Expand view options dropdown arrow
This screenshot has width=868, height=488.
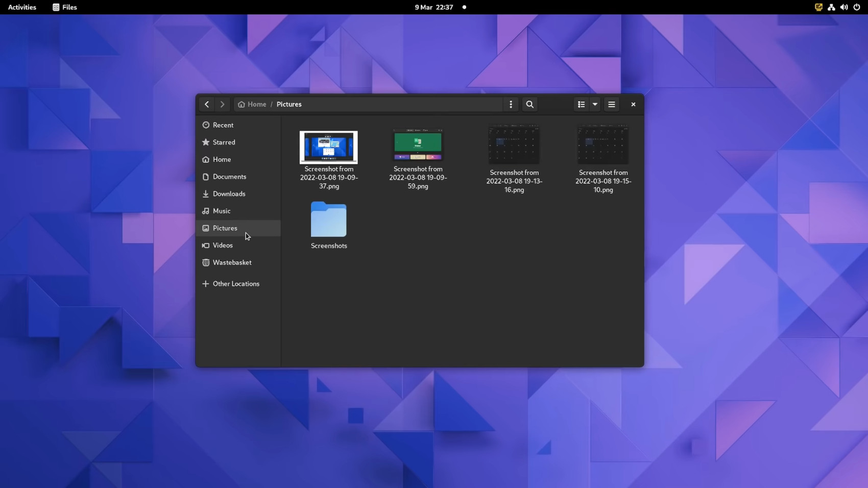595,104
